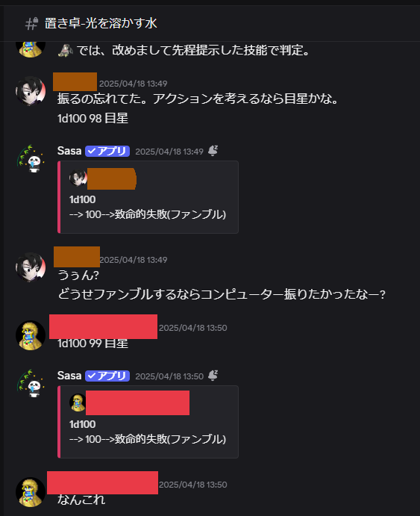The height and width of the screenshot is (516, 420).
Task: Click the message 1d100 98 目星
Action: [x=93, y=118]
